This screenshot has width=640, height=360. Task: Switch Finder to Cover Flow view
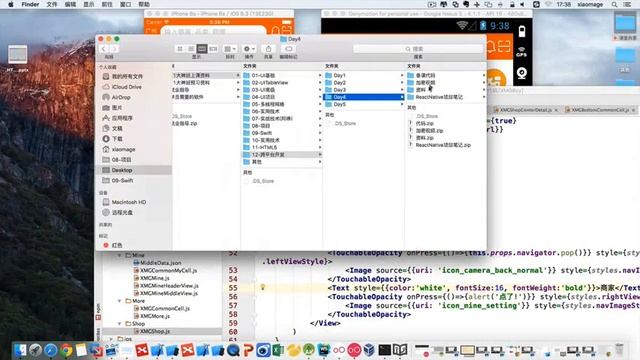click(213, 49)
